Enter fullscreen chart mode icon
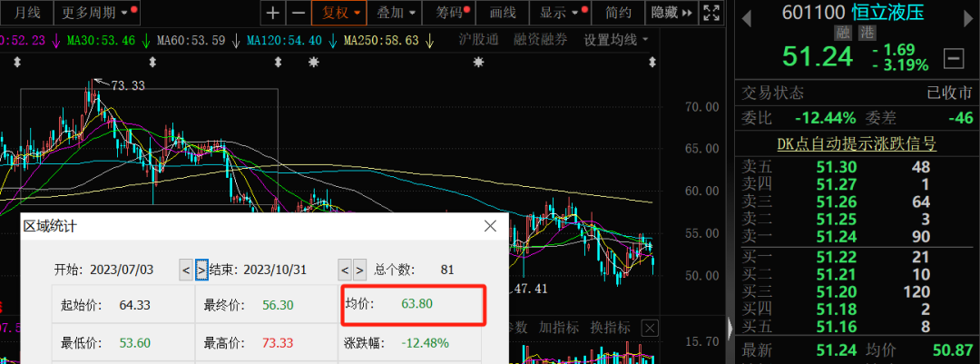 [713, 13]
